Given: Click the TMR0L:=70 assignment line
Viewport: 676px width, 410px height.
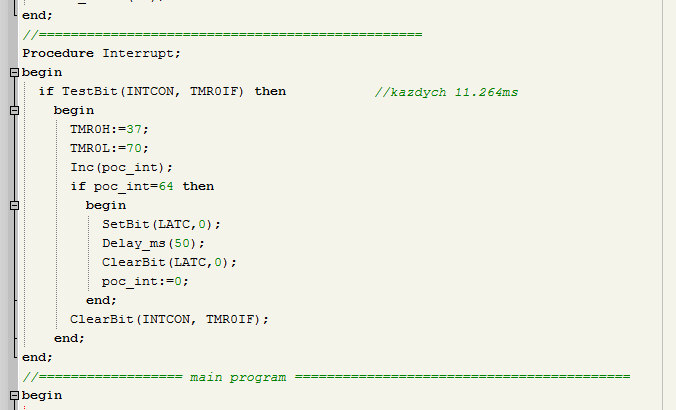Looking at the screenshot, I should tap(109, 148).
